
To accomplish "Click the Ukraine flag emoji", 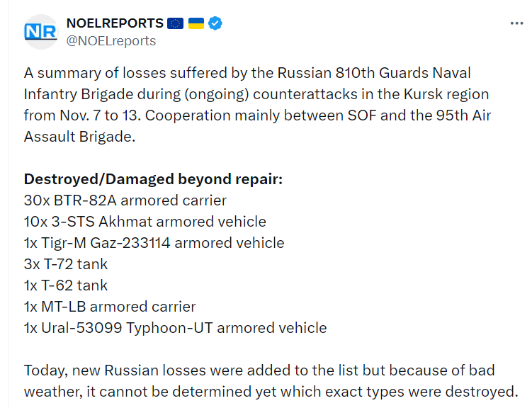I will (x=196, y=23).
